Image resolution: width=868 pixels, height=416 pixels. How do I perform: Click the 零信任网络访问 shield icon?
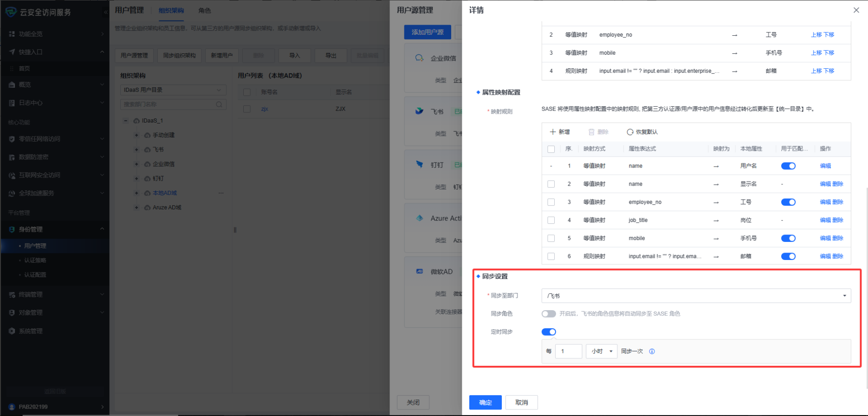point(12,139)
